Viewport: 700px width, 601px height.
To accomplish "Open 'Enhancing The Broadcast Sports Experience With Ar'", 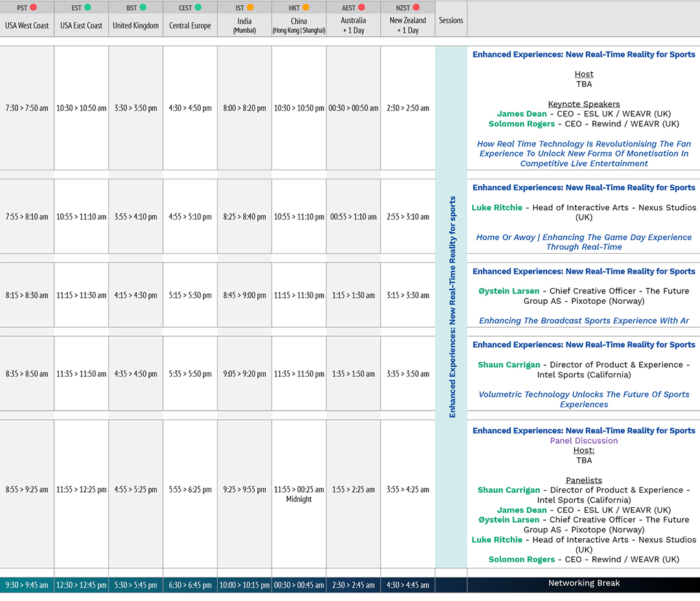I will [x=584, y=321].
